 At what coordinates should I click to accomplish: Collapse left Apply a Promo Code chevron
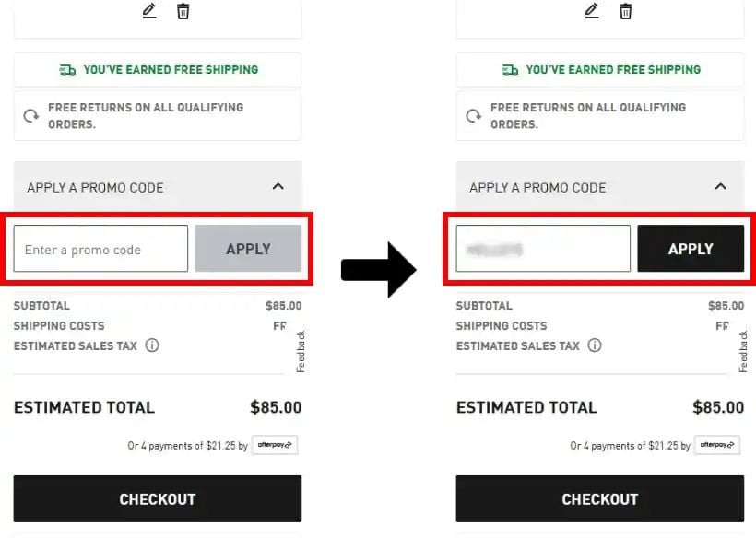point(278,186)
